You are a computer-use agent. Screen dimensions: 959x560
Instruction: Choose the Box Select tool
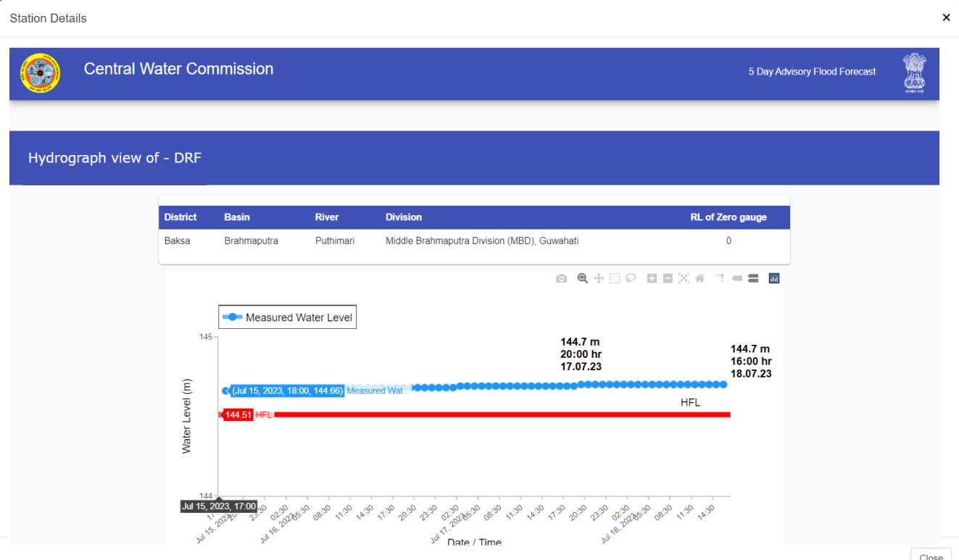(x=615, y=278)
